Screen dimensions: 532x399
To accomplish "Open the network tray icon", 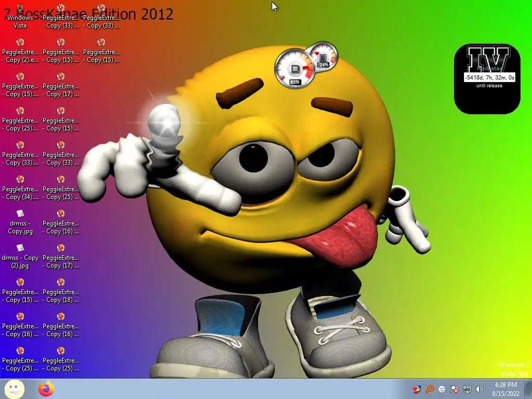I will pos(467,389).
